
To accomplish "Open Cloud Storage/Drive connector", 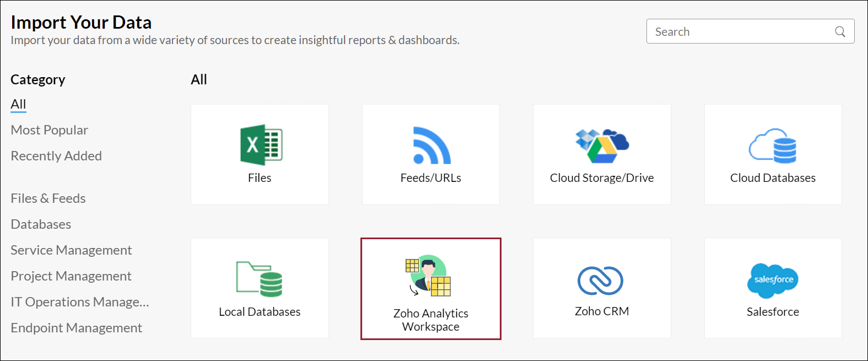I will click(601, 154).
